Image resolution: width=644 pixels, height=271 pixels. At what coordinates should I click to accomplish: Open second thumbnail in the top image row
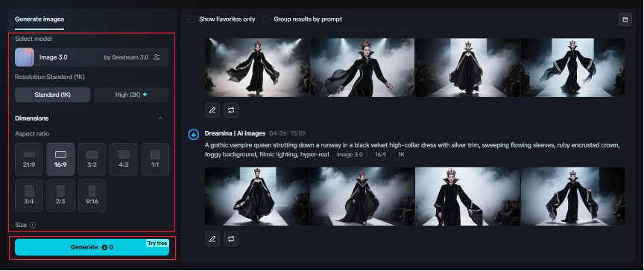tap(362, 68)
